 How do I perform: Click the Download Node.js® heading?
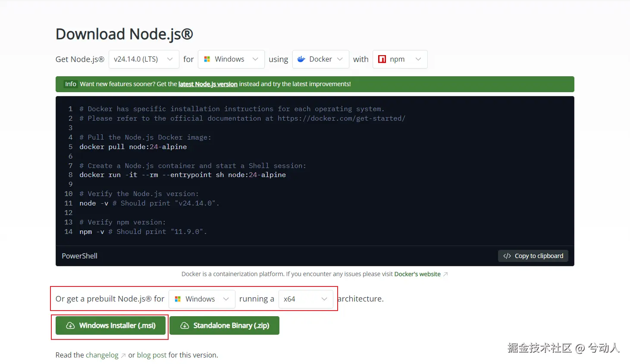click(124, 34)
